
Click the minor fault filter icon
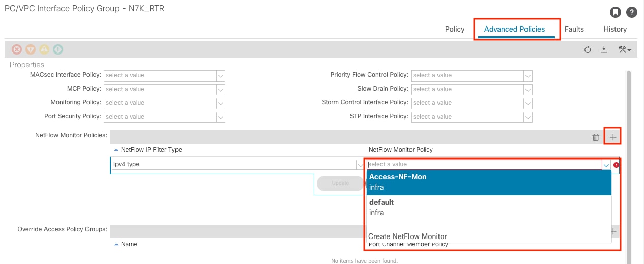tap(44, 49)
